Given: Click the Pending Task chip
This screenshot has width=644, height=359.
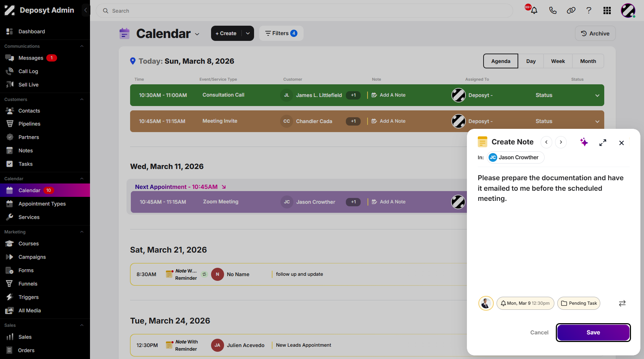Looking at the screenshot, I should click(x=579, y=303).
